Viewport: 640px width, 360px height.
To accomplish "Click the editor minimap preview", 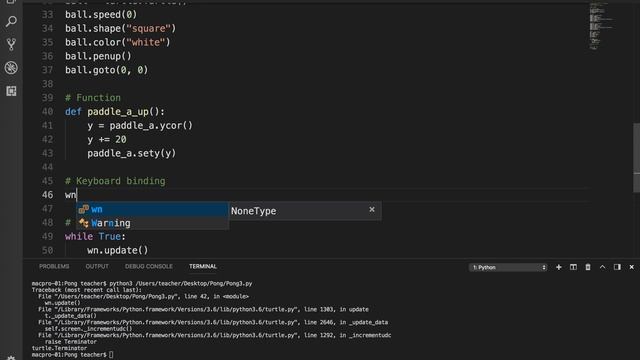I will coord(601,26).
